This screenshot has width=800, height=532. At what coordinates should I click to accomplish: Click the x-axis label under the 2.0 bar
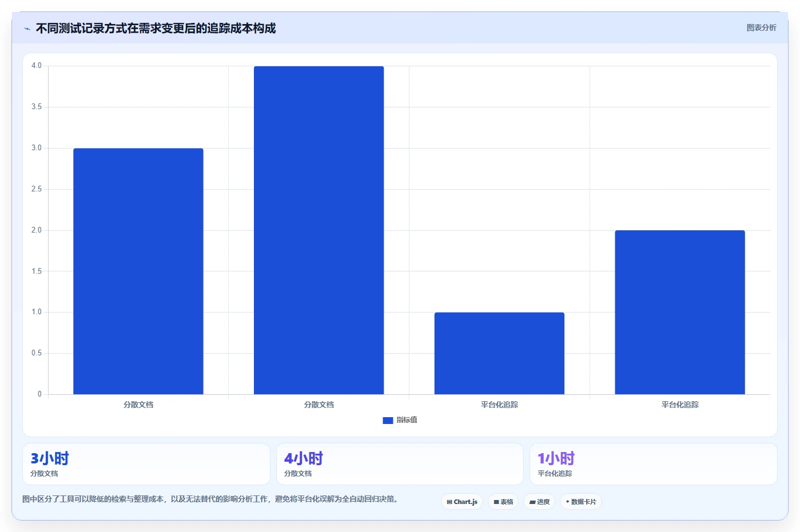click(x=680, y=405)
